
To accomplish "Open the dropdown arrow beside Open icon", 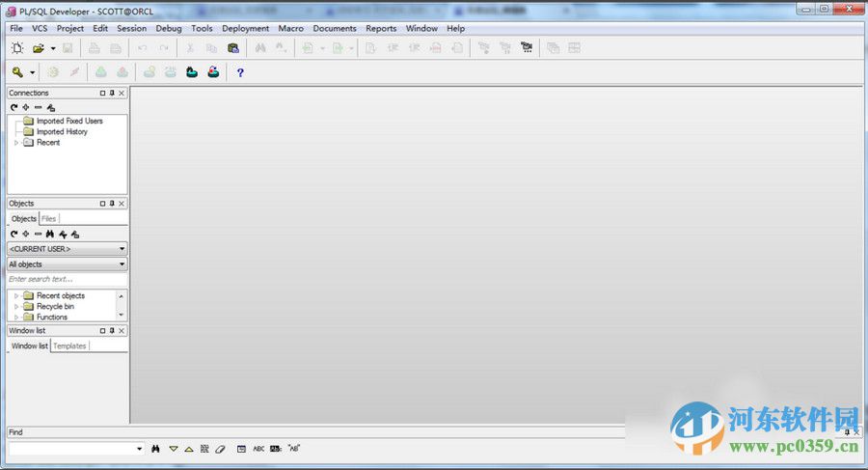I will point(53,49).
